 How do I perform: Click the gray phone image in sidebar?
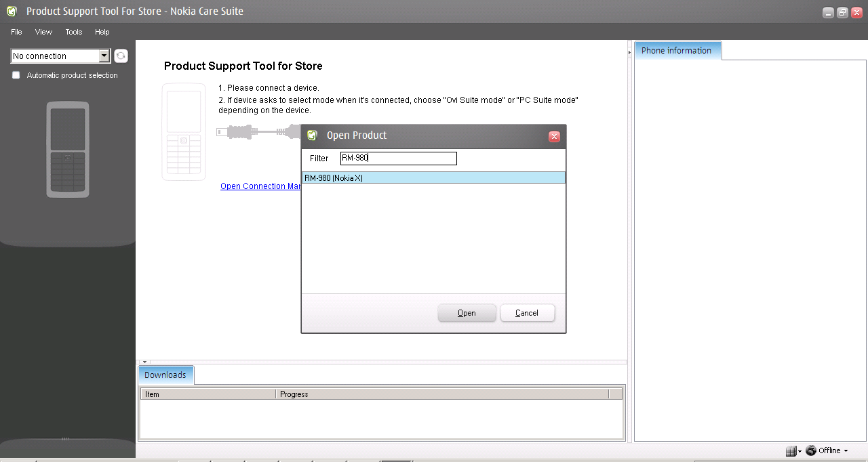click(x=68, y=150)
